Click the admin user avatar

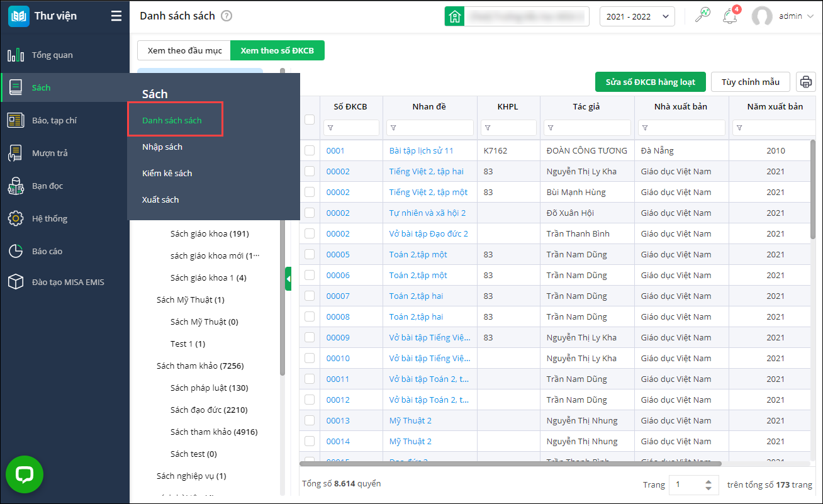pyautogui.click(x=762, y=16)
